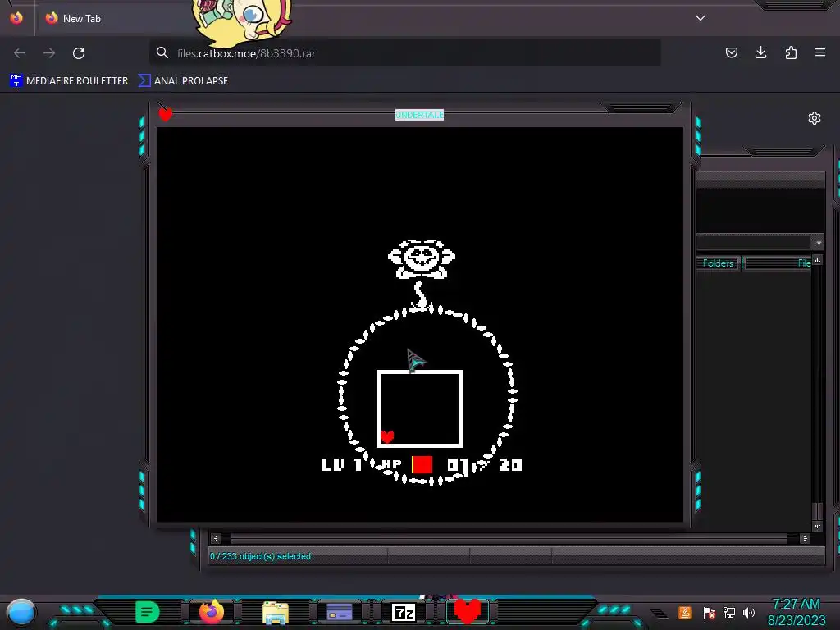Click the address bar with the catbox URL
Image resolution: width=840 pixels, height=630 pixels.
405,53
